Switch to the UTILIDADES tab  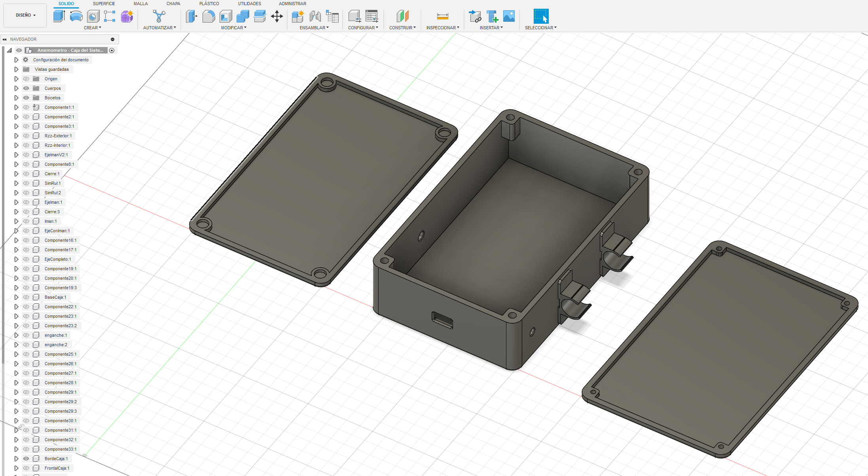tap(250, 4)
